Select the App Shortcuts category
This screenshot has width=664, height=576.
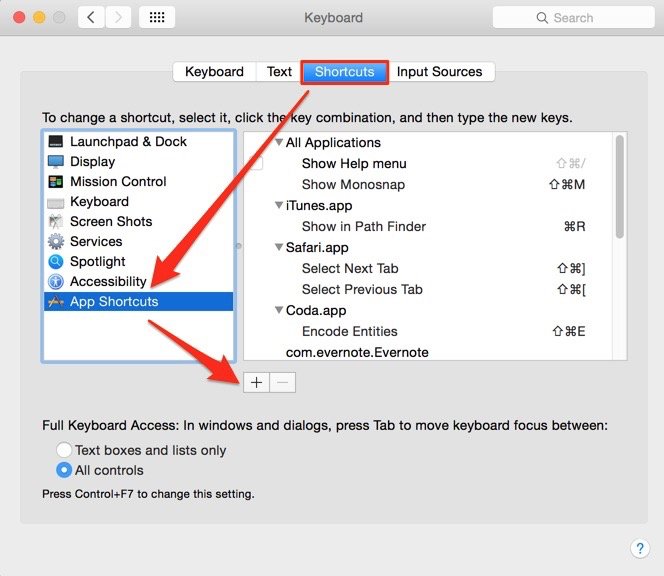click(x=138, y=302)
